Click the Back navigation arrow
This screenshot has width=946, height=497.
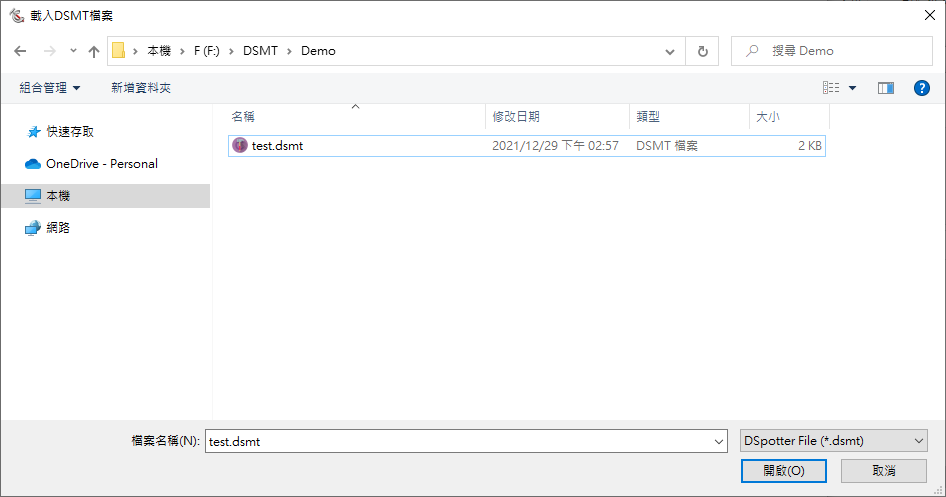tap(20, 51)
